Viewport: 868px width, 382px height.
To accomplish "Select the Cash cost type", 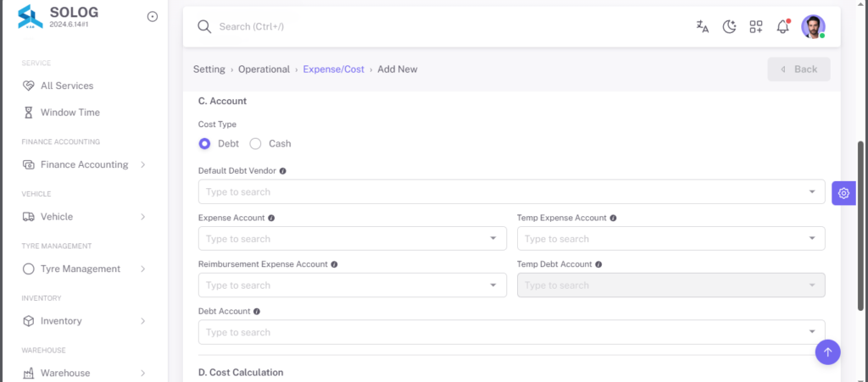I will 255,144.
